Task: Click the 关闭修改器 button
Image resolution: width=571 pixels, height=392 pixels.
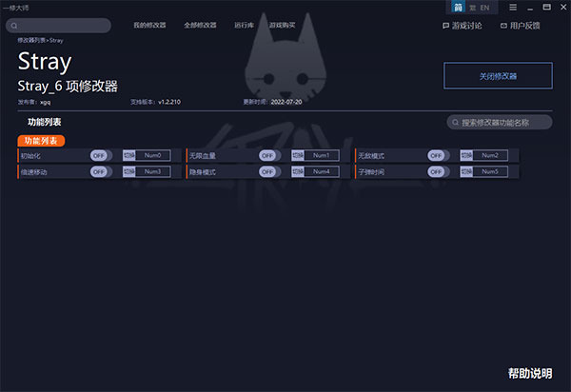Action: (498, 76)
